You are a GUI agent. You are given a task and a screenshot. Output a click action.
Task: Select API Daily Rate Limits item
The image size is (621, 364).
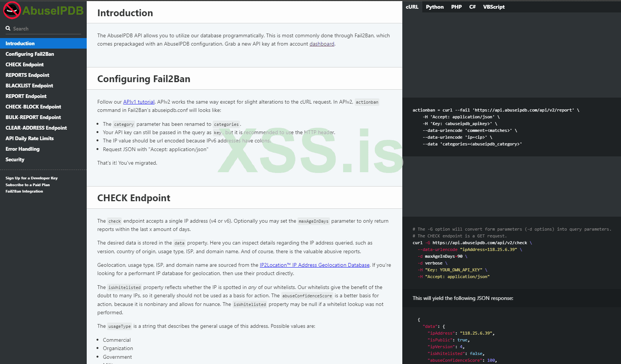point(29,138)
